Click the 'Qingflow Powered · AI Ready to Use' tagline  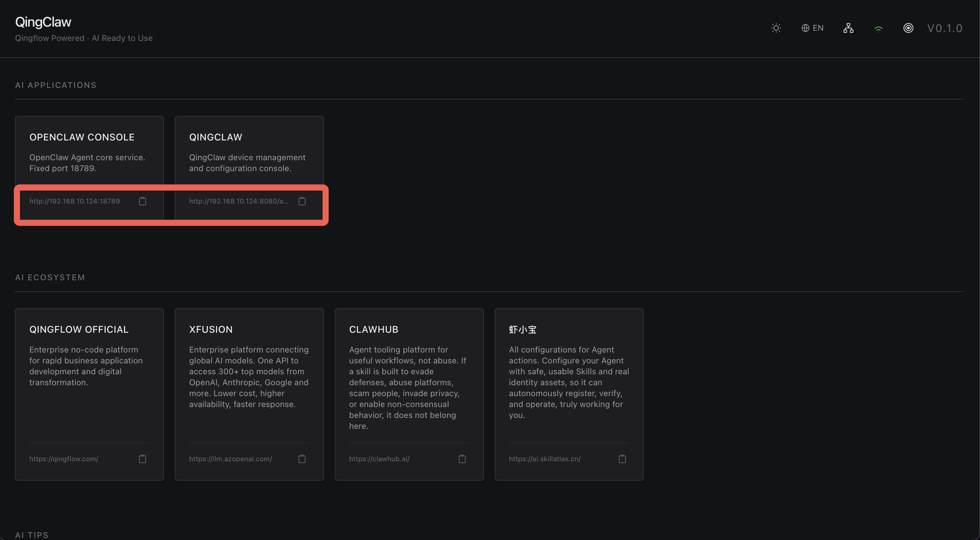tap(84, 38)
